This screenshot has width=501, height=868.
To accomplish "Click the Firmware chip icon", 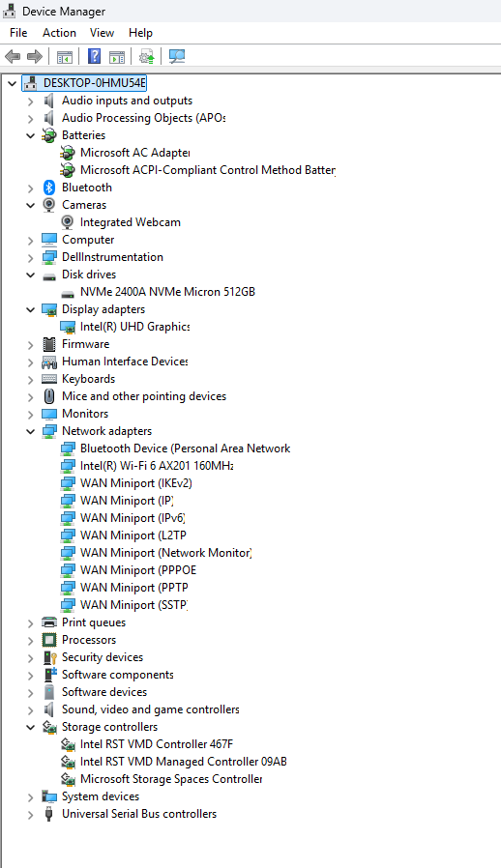I will tap(48, 344).
